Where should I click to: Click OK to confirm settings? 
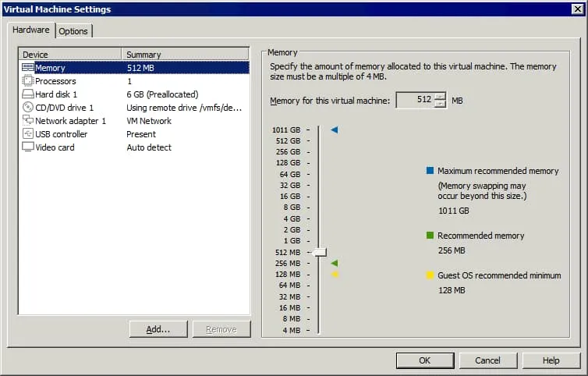(424, 360)
